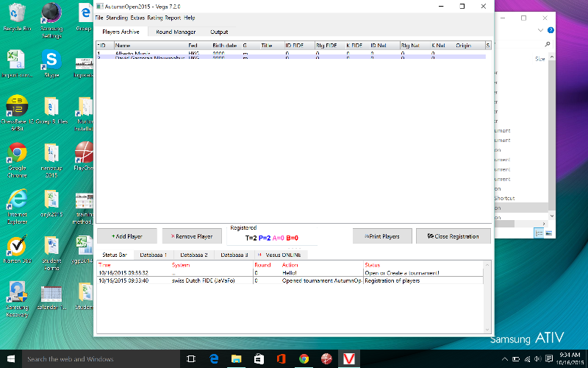Open Microsoft Edge from the taskbar

213,359
